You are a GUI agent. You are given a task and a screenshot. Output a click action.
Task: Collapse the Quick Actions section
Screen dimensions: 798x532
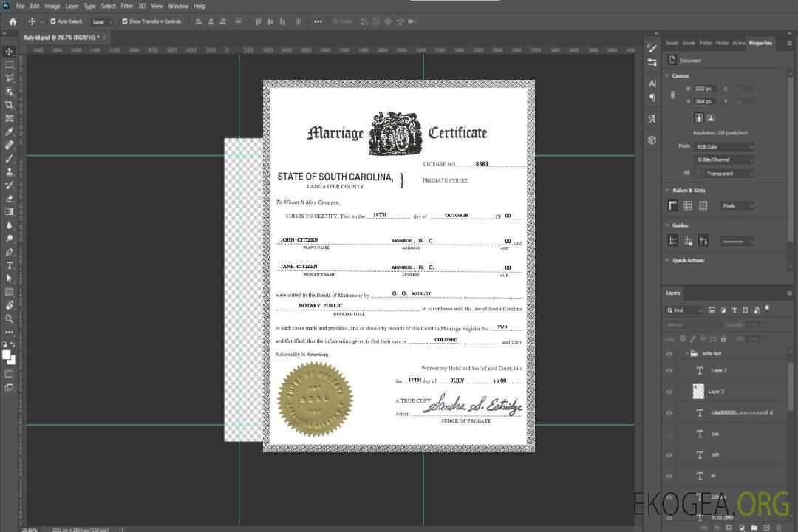(x=667, y=260)
